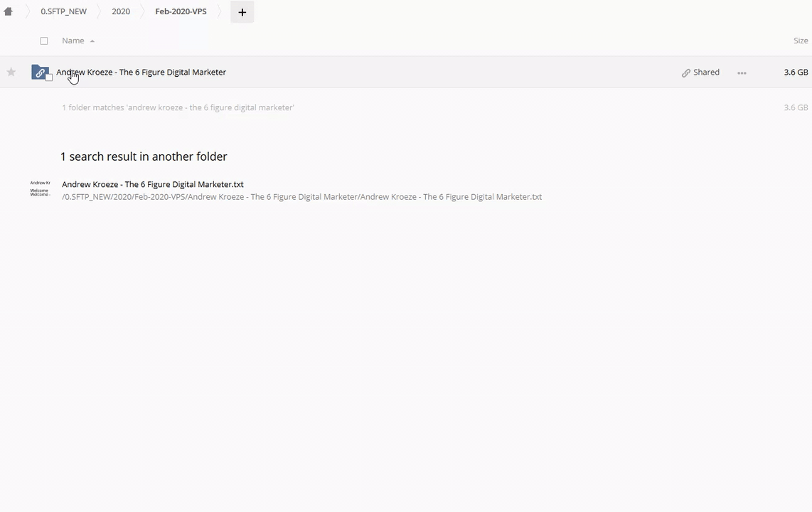
Task: Open the three-dot actions menu for the folder
Action: tap(742, 73)
